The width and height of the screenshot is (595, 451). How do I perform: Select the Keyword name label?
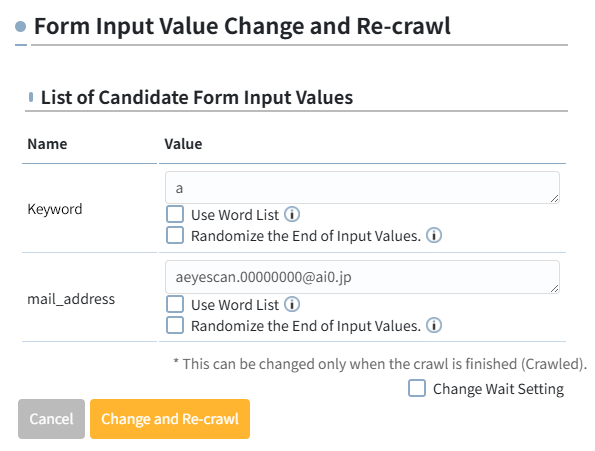[55, 209]
